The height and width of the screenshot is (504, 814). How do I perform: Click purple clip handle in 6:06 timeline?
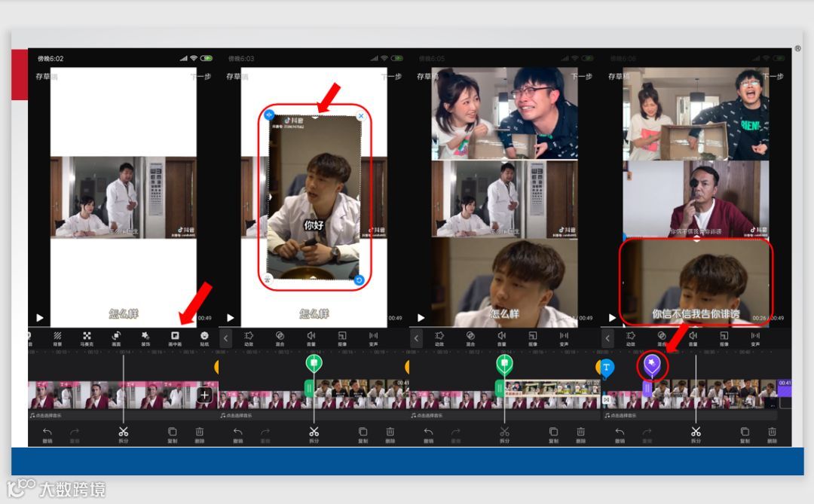(647, 388)
